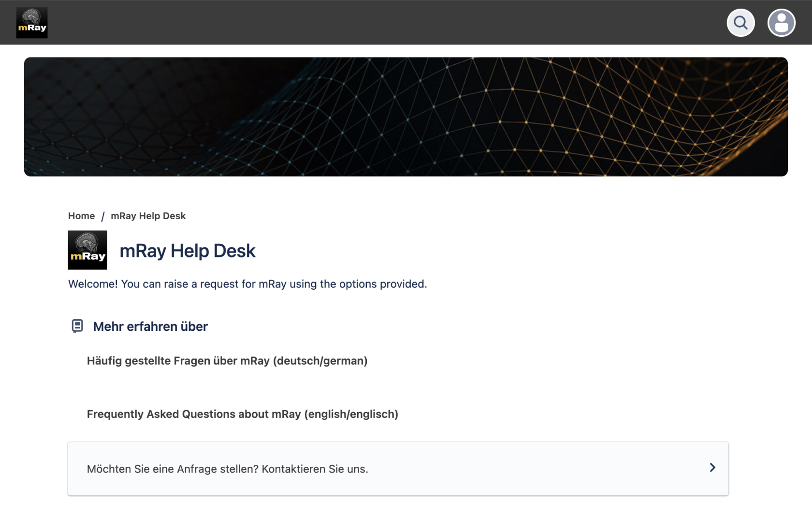Click the book icon beside Mehr erfahren über

point(77,326)
